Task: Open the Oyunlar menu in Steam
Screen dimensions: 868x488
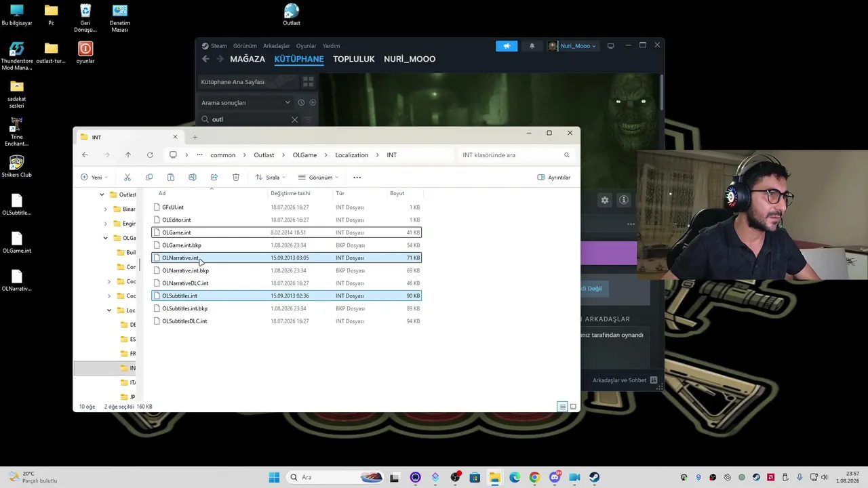Action: point(307,46)
